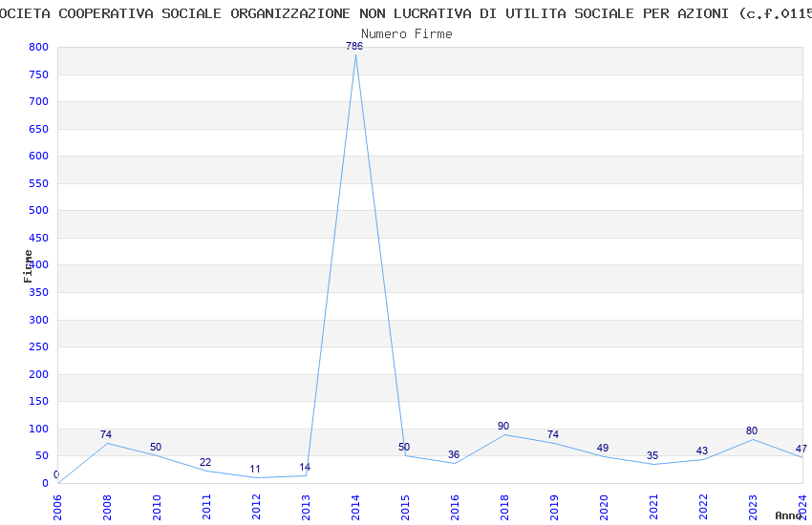Click the 11 data label
812x525 pixels.
255,469
